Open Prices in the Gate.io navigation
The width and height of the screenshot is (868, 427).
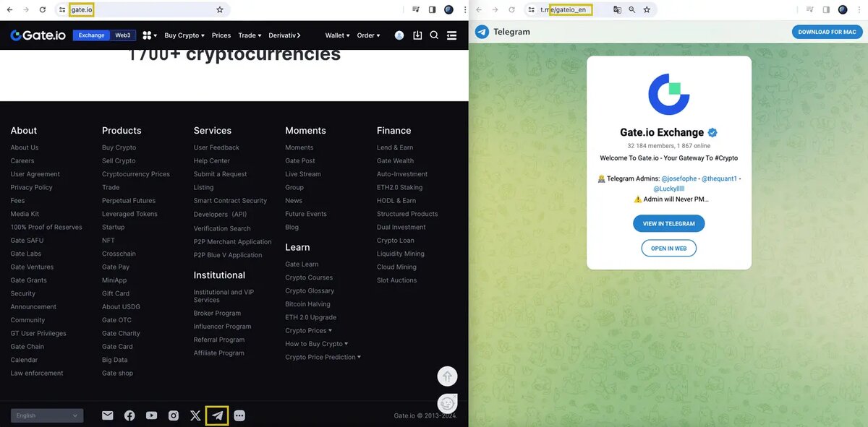(x=221, y=35)
